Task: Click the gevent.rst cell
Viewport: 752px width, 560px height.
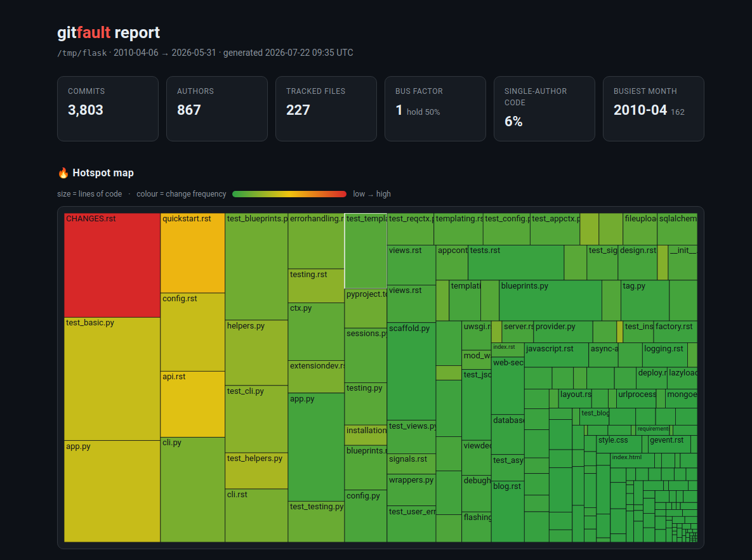Action: coord(670,444)
